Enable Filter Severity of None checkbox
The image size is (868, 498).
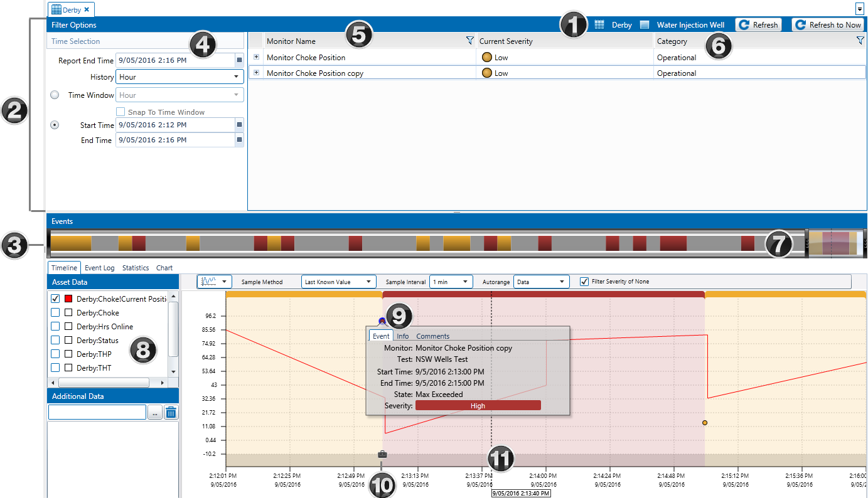pos(584,282)
